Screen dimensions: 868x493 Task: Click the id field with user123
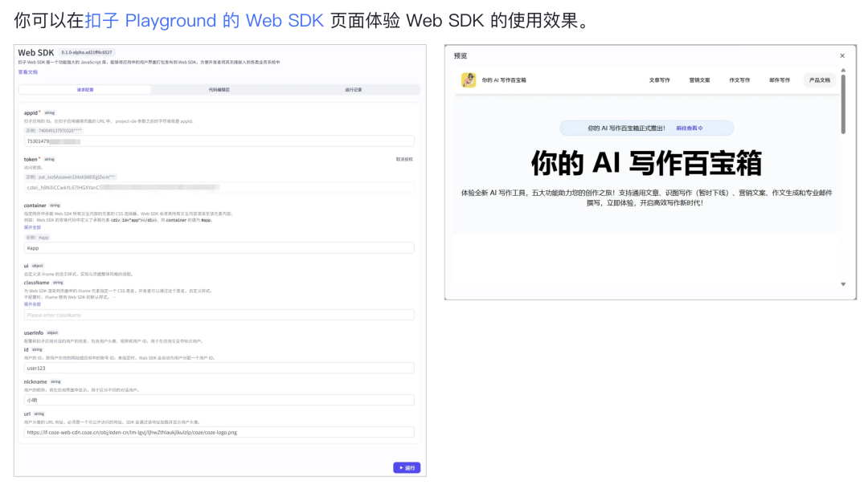coord(219,368)
